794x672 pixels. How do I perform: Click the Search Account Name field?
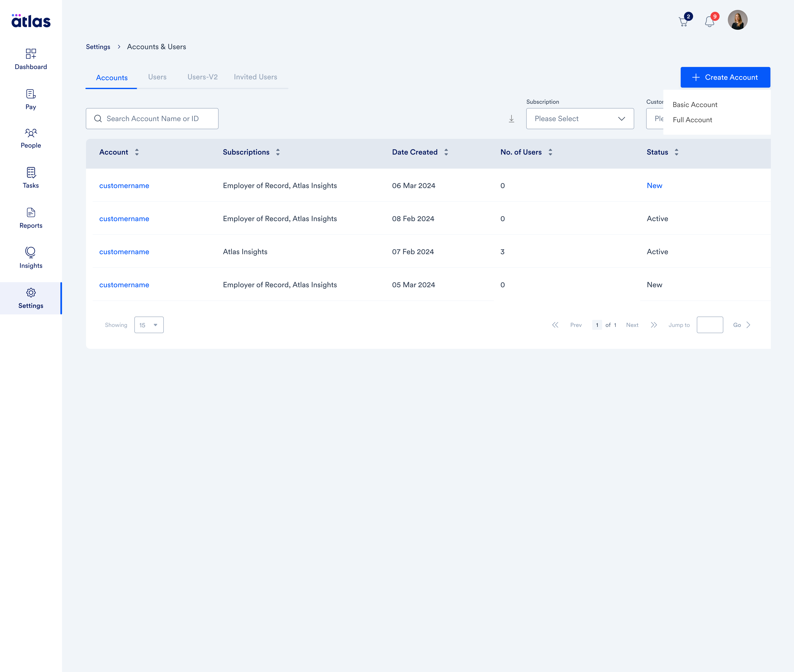(x=152, y=118)
